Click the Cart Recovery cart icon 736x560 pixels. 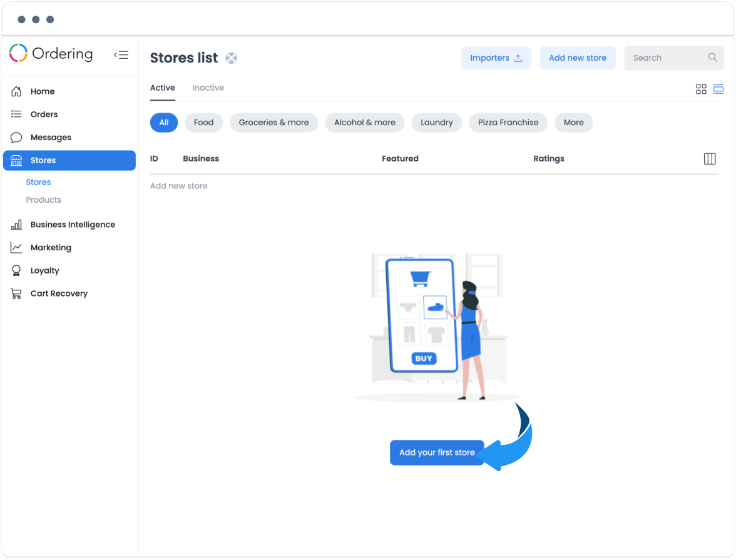click(x=16, y=294)
